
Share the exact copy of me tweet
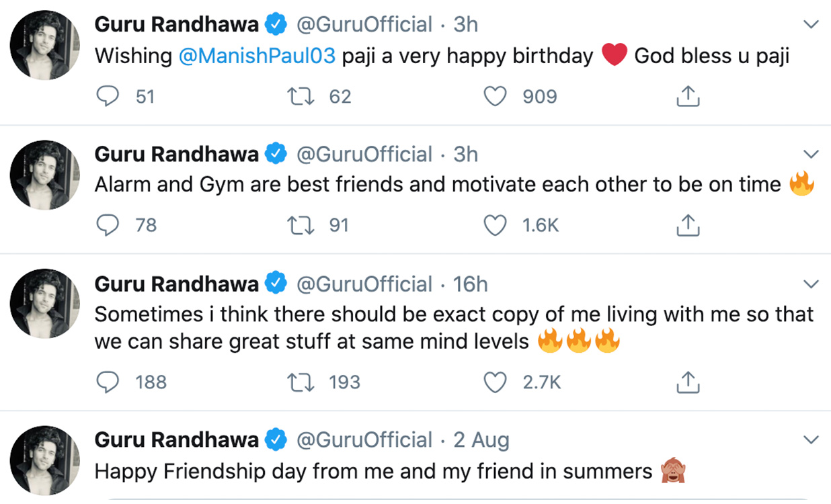pos(687,382)
